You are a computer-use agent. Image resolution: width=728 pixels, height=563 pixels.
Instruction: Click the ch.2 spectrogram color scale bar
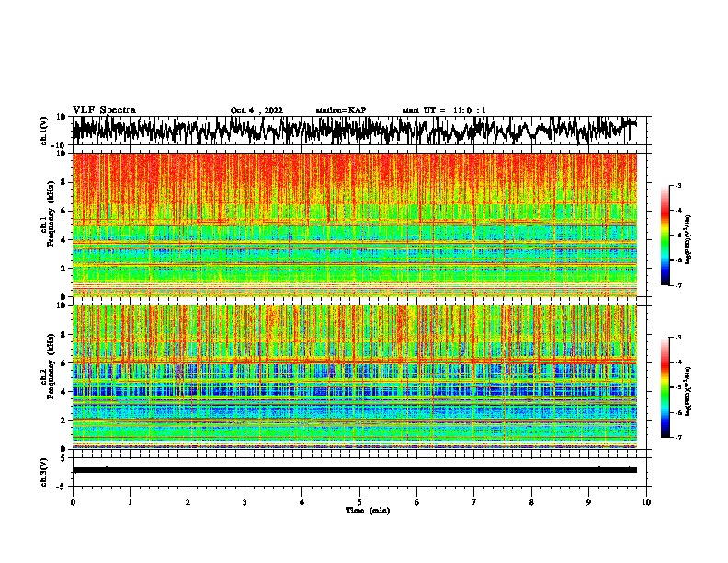coord(665,387)
